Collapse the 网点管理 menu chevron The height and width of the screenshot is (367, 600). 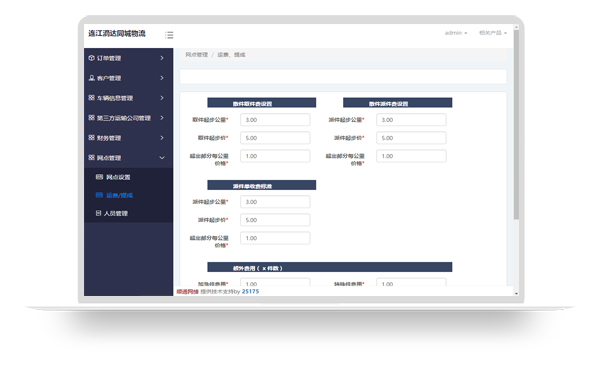point(162,158)
